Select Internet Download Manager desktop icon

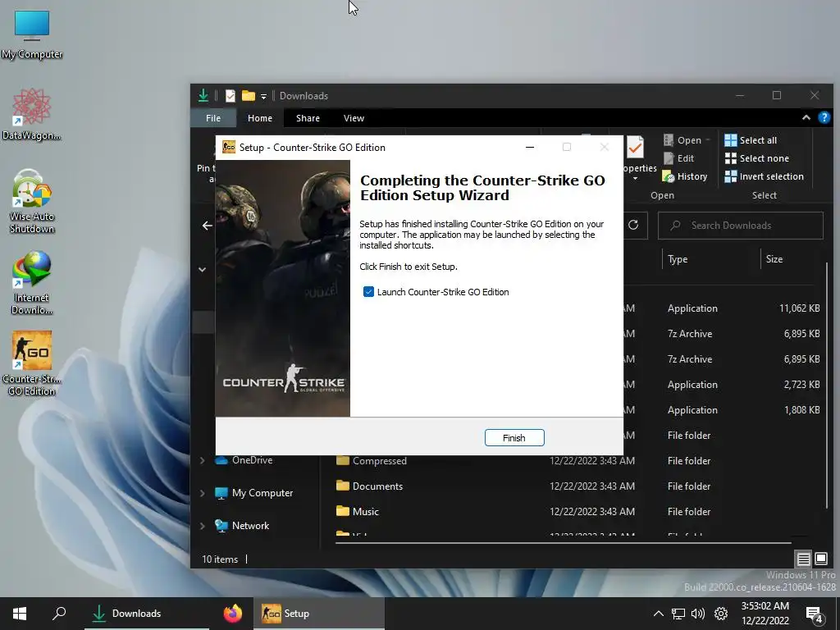32,283
